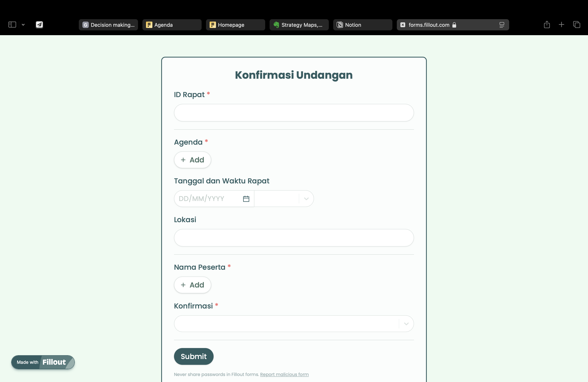The image size is (588, 382).
Task: Switch to the Notion tab
Action: coord(362,25)
